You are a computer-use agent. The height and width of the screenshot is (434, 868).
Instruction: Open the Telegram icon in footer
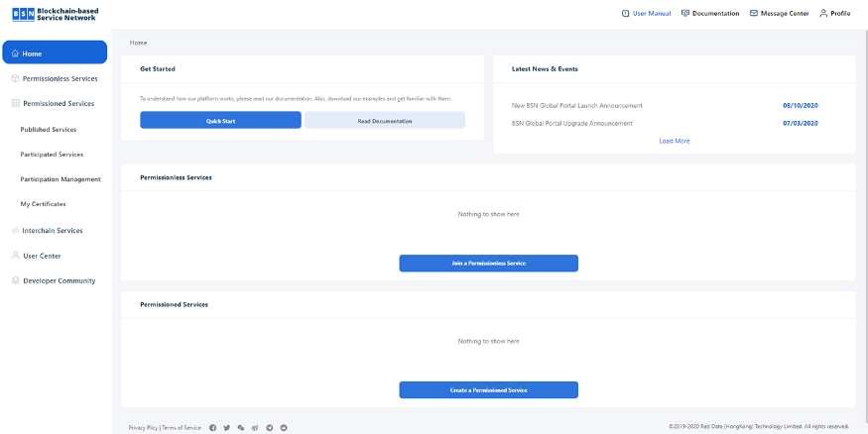(x=270, y=428)
